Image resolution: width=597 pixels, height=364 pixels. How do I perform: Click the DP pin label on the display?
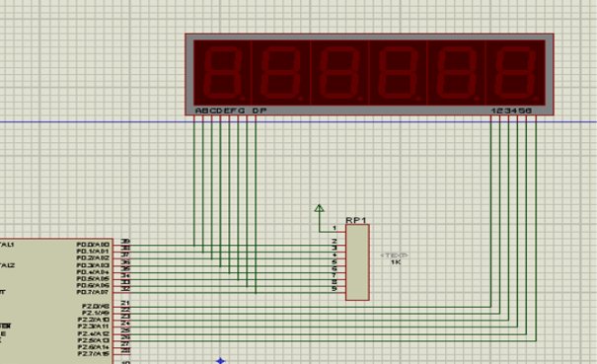click(260, 110)
